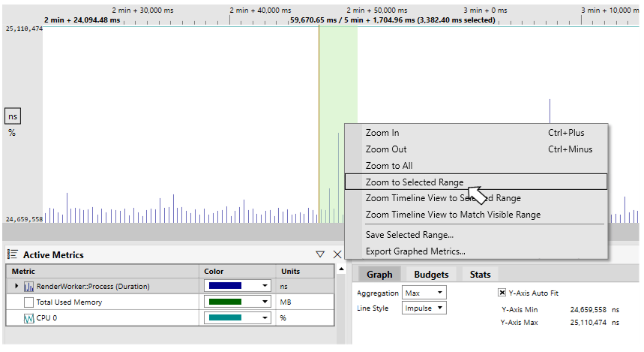Enable the Total Used Memory checkbox

(x=28, y=302)
